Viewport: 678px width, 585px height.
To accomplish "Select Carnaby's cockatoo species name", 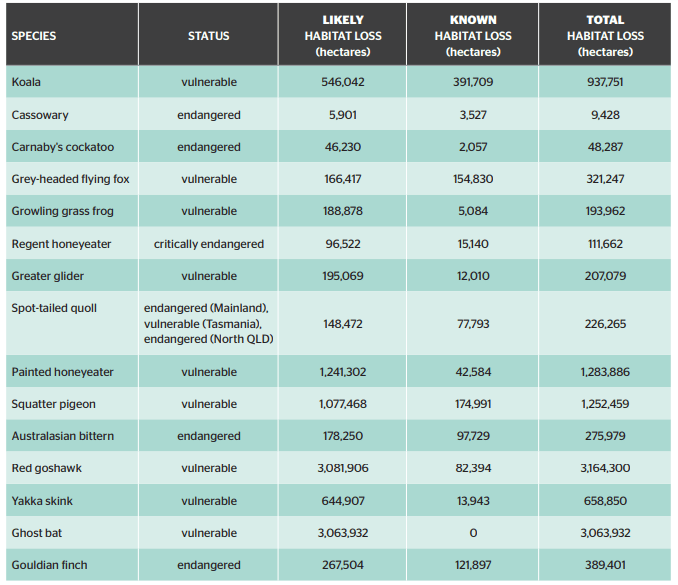I will (63, 147).
